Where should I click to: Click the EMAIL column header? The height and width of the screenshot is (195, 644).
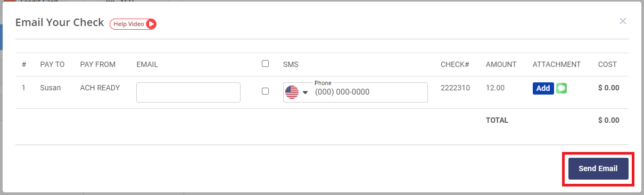tap(147, 64)
